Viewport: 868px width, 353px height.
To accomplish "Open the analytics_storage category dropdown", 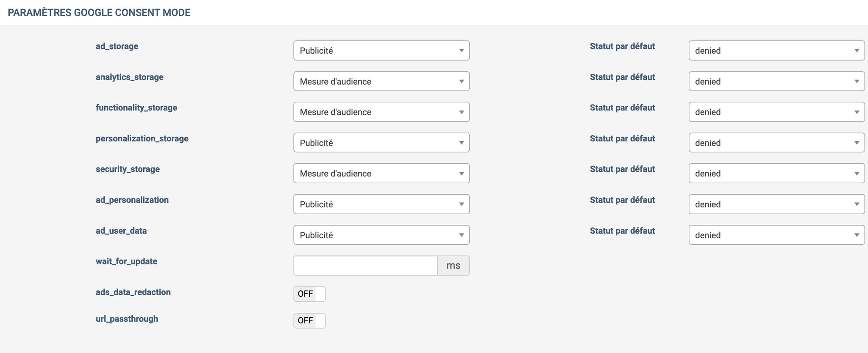I will [381, 81].
